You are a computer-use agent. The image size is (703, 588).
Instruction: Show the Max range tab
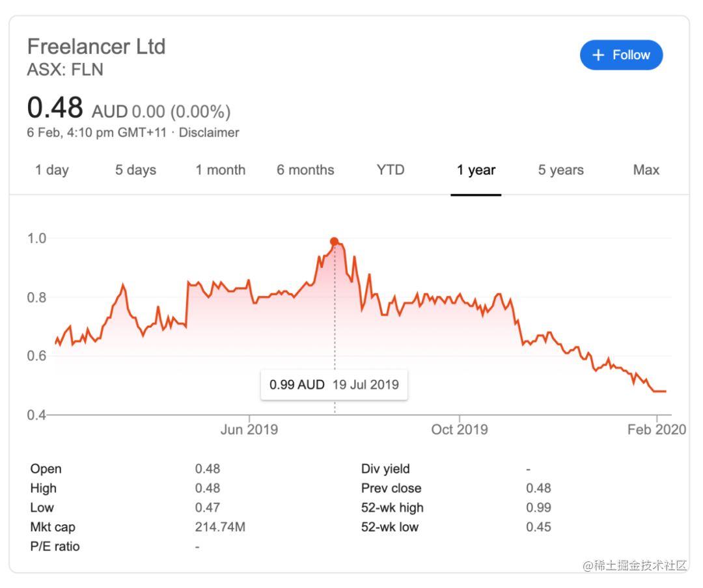[x=646, y=170]
